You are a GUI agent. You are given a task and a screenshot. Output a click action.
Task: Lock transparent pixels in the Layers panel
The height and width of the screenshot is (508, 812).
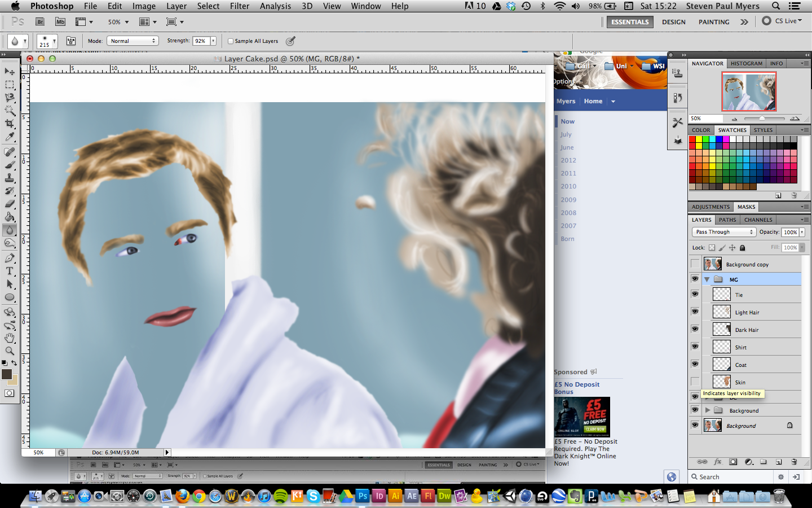(712, 247)
